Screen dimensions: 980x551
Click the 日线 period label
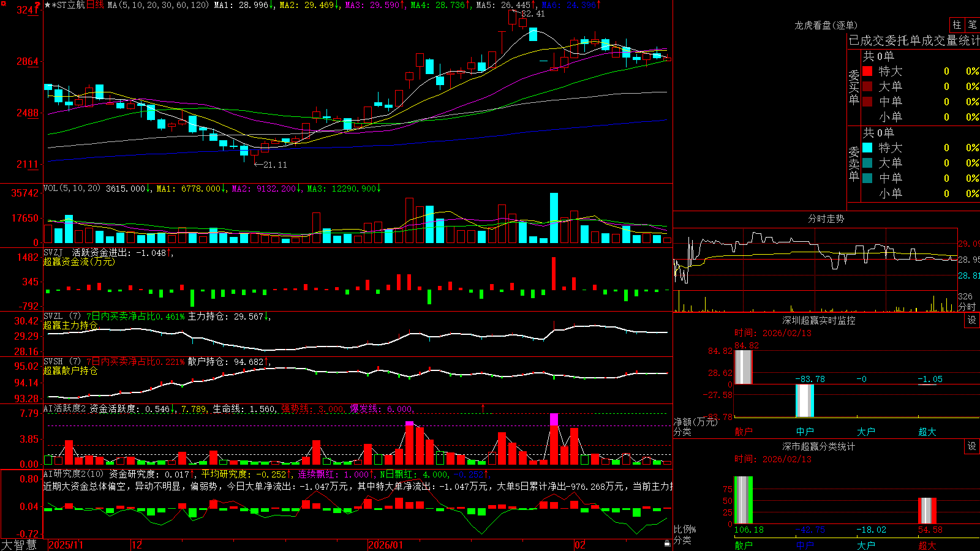95,5
